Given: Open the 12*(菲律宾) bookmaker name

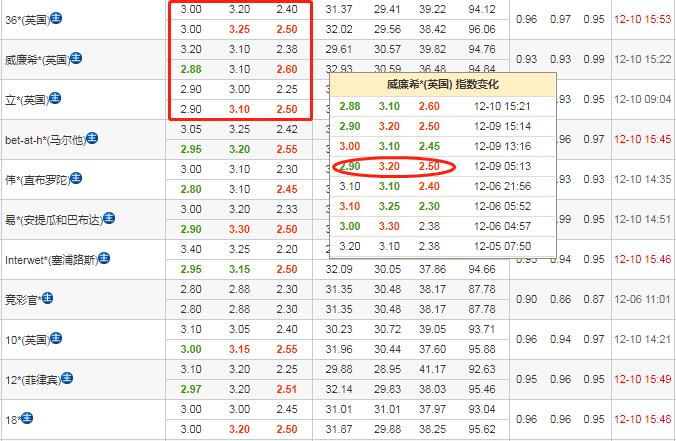Looking at the screenshot, I should click(x=33, y=380).
